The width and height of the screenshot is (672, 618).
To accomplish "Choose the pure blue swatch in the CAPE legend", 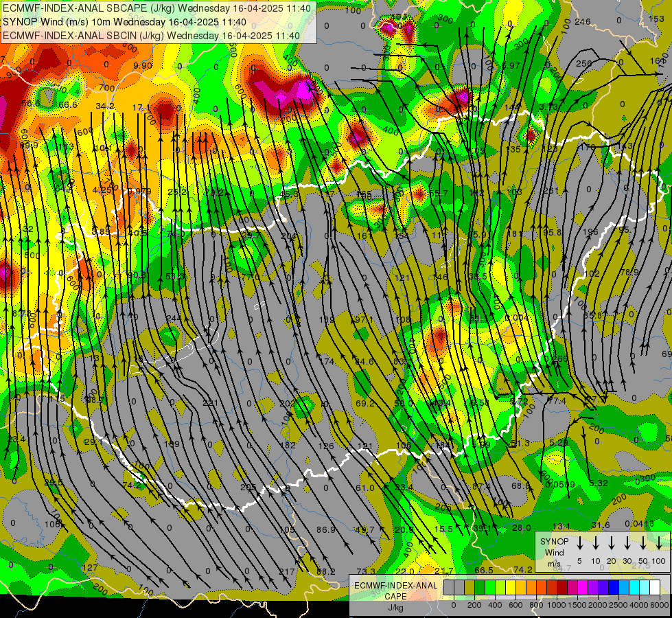I will click(613, 587).
